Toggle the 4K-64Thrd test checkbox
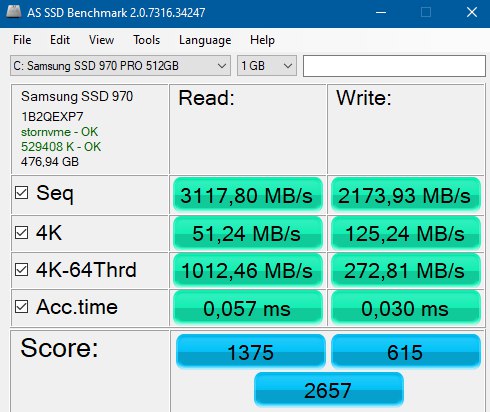 point(21,269)
